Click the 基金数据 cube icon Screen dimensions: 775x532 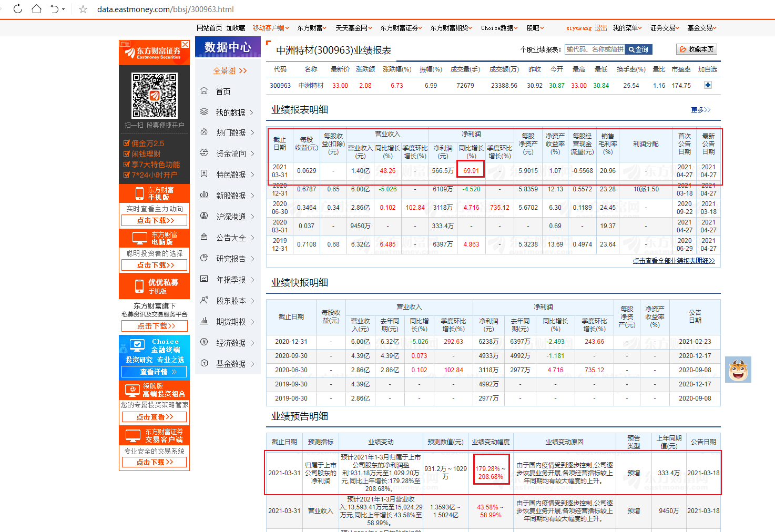coord(204,363)
